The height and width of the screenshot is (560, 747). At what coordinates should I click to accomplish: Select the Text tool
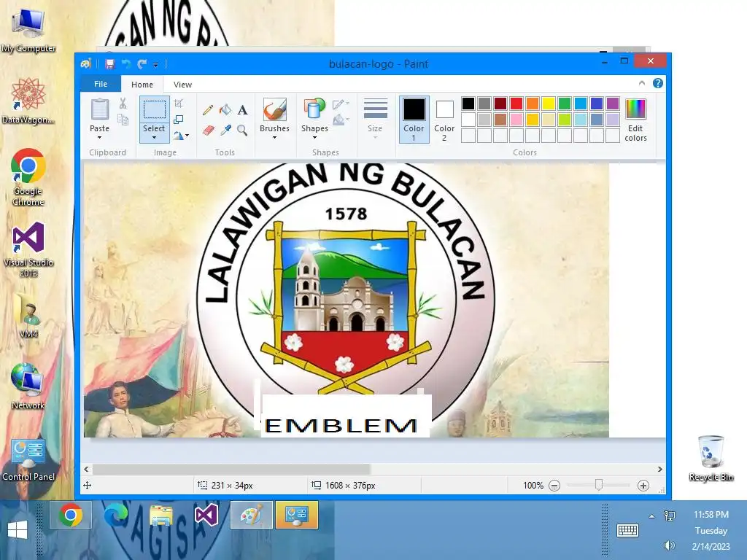coord(242,110)
